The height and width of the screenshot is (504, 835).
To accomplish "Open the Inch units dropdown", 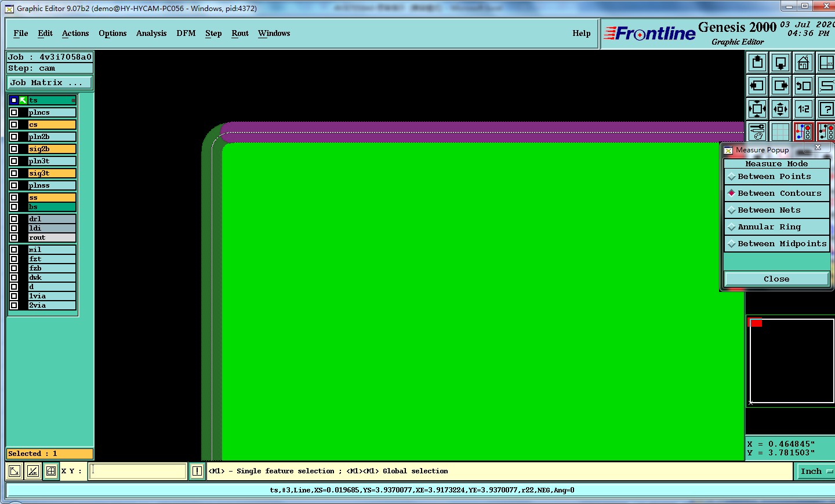I will pos(816,472).
